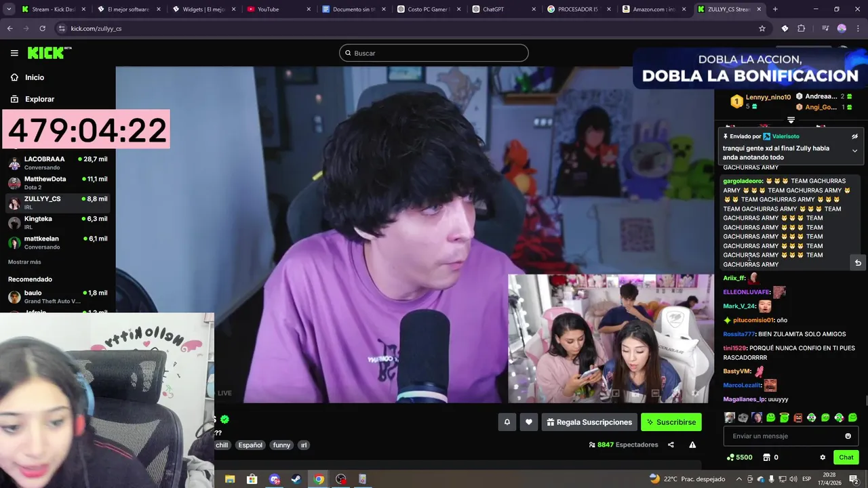Open Steam from the taskbar
This screenshot has height=488, width=868.
point(296,479)
